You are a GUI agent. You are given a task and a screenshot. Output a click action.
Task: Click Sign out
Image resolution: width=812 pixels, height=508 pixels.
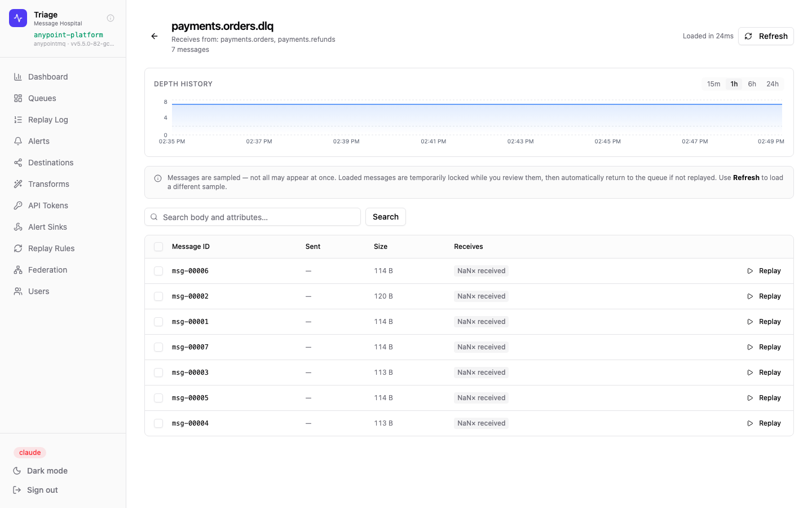36,490
